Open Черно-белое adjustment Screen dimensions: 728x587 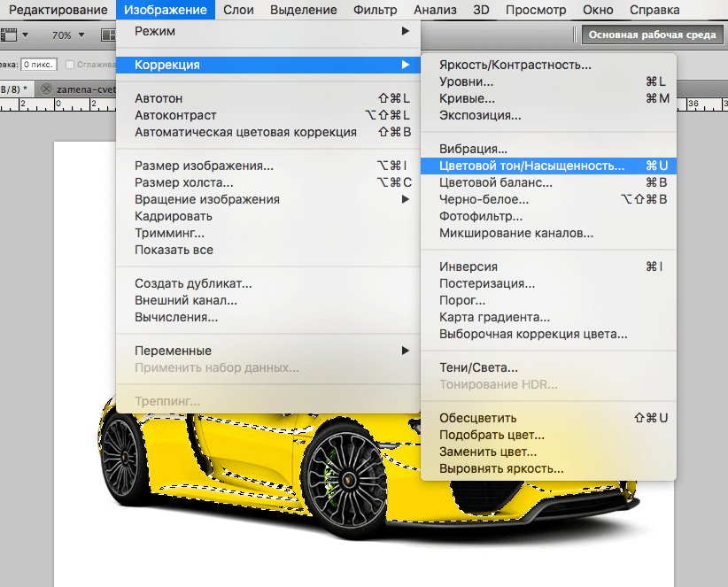pyautogui.click(x=548, y=199)
